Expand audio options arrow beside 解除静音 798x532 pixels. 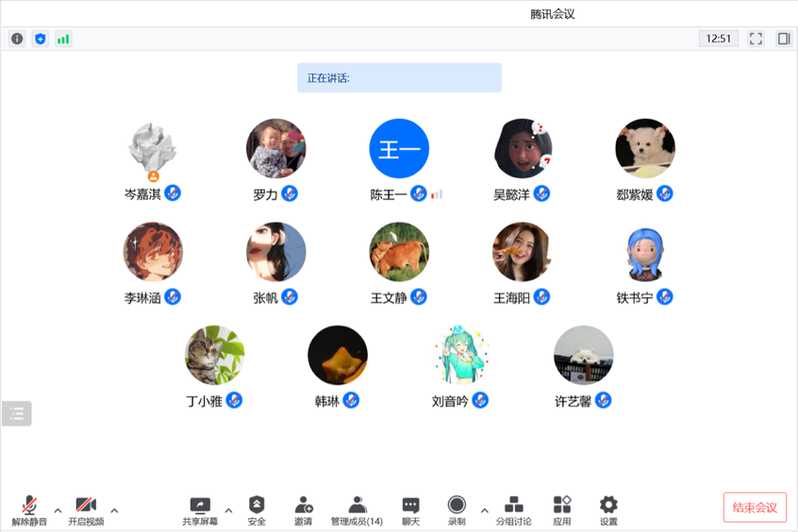pyautogui.click(x=58, y=511)
